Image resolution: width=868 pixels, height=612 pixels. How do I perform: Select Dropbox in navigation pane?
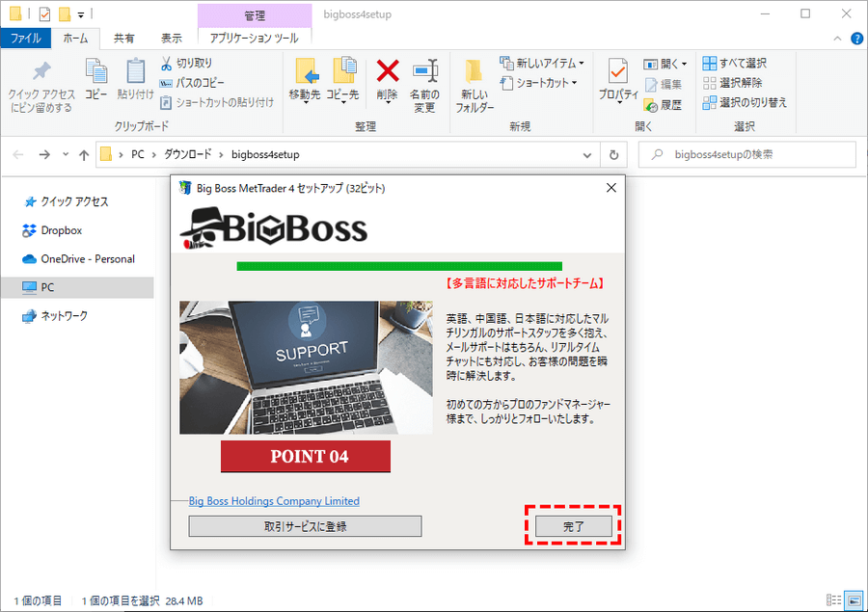[x=53, y=230]
